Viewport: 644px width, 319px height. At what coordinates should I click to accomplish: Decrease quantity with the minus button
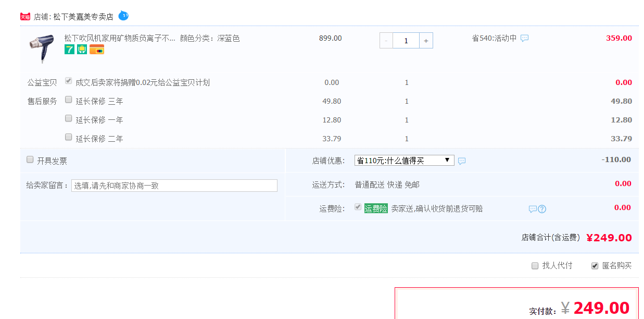pos(386,41)
